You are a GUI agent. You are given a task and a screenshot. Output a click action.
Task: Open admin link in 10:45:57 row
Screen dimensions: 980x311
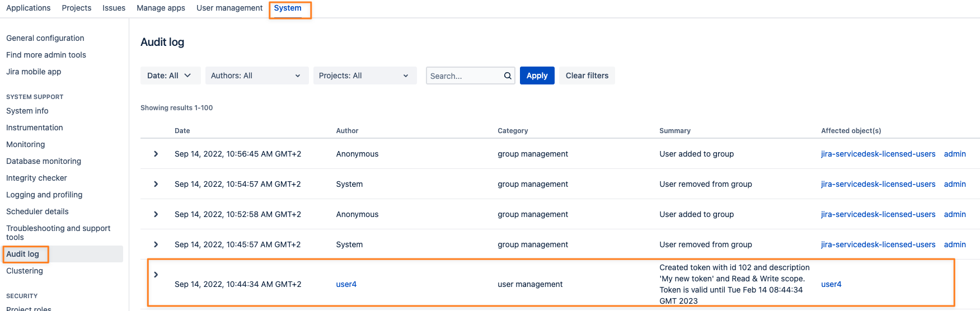[955, 244]
